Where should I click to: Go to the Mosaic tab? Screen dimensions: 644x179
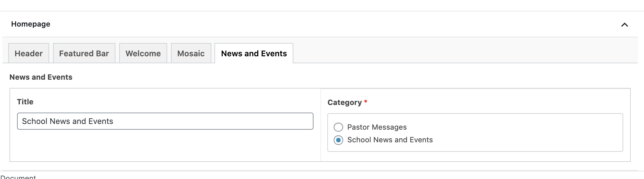point(191,53)
